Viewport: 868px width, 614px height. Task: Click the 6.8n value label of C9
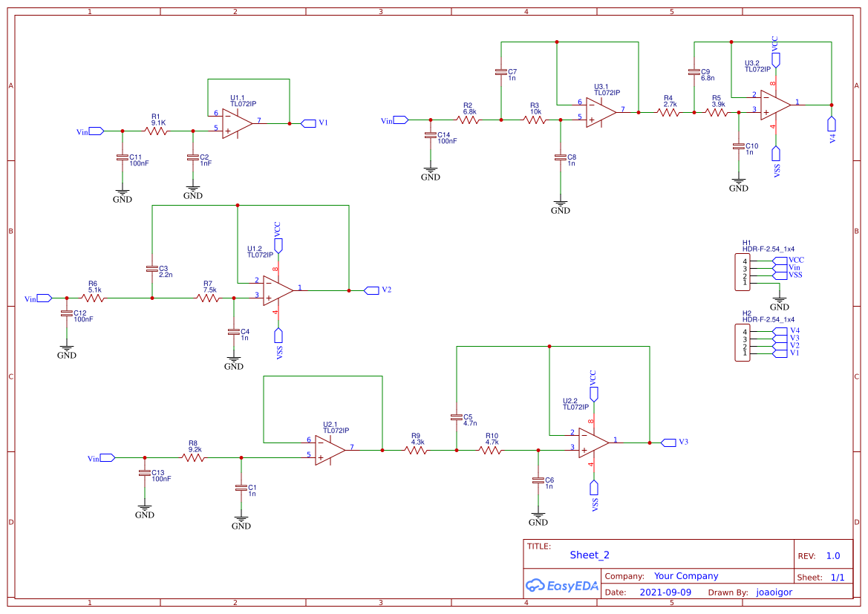pos(708,79)
